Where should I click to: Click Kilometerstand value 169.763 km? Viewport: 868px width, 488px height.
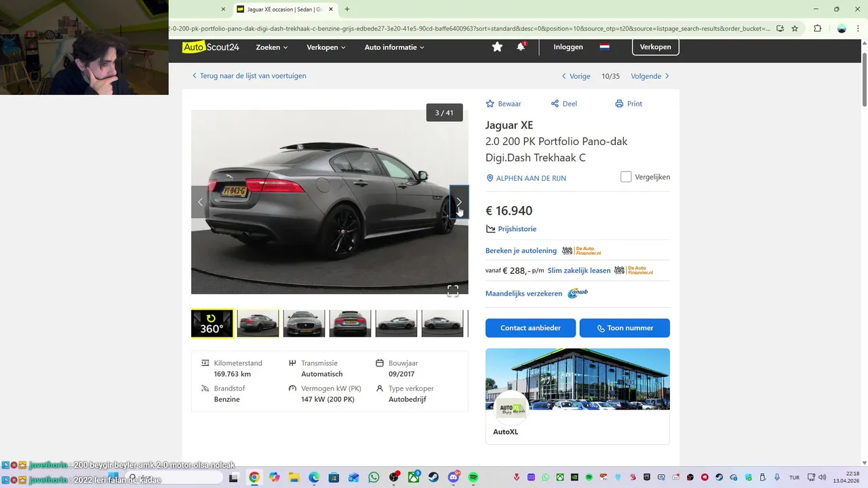(233, 374)
